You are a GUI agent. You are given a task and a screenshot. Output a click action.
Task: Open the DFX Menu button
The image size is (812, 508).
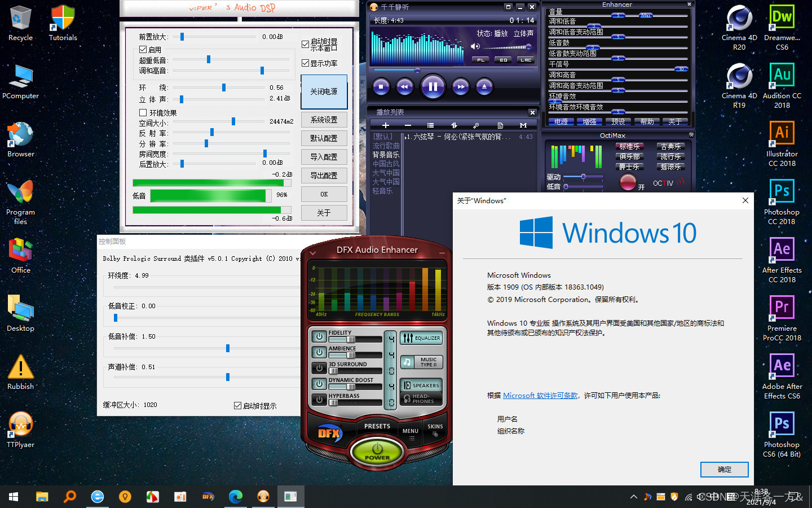click(x=411, y=433)
